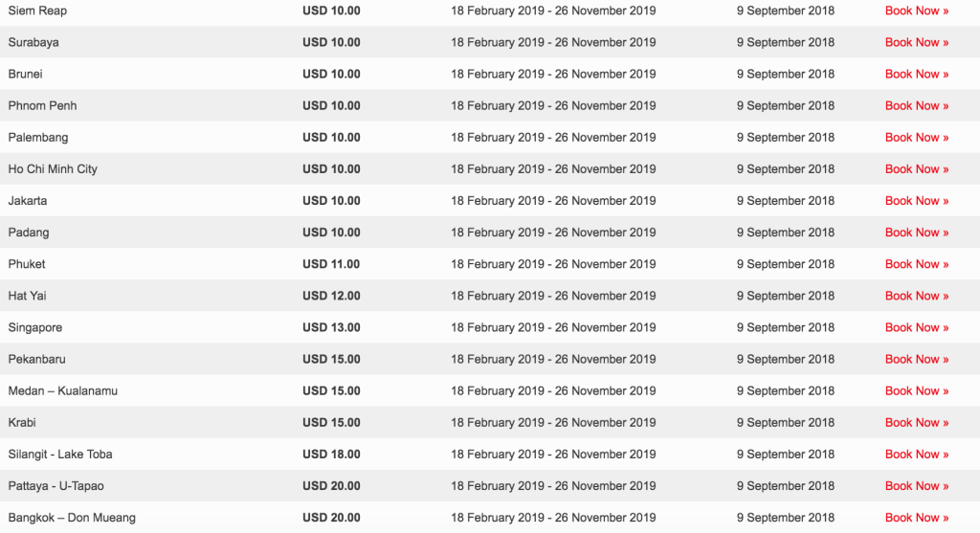Book the Phnom Penh flight
980x533 pixels.
pyautogui.click(x=916, y=105)
